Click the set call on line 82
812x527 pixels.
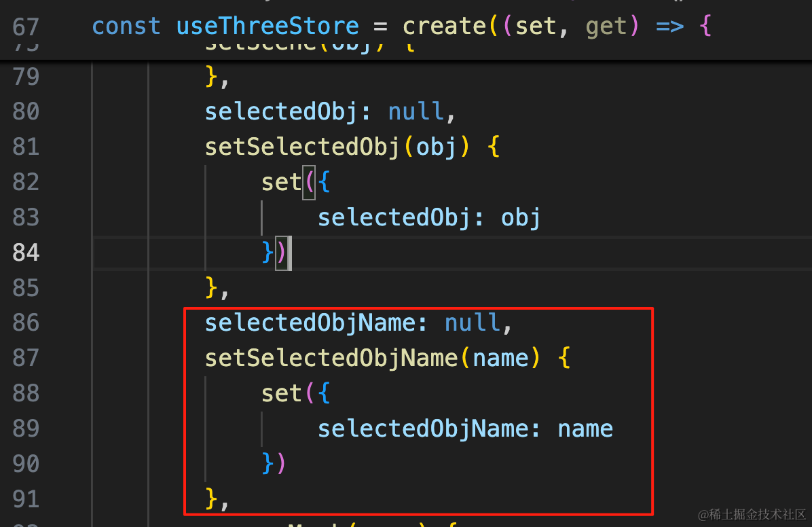[281, 183]
